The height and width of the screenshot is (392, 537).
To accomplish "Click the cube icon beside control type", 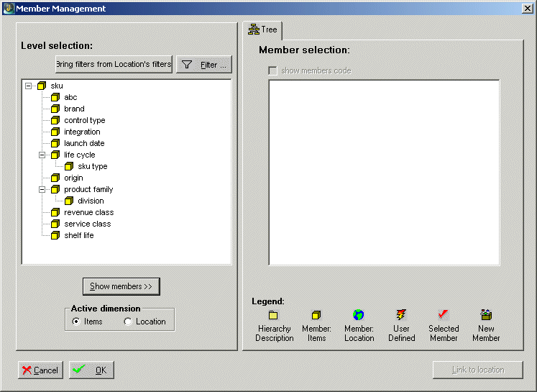I will coord(55,120).
